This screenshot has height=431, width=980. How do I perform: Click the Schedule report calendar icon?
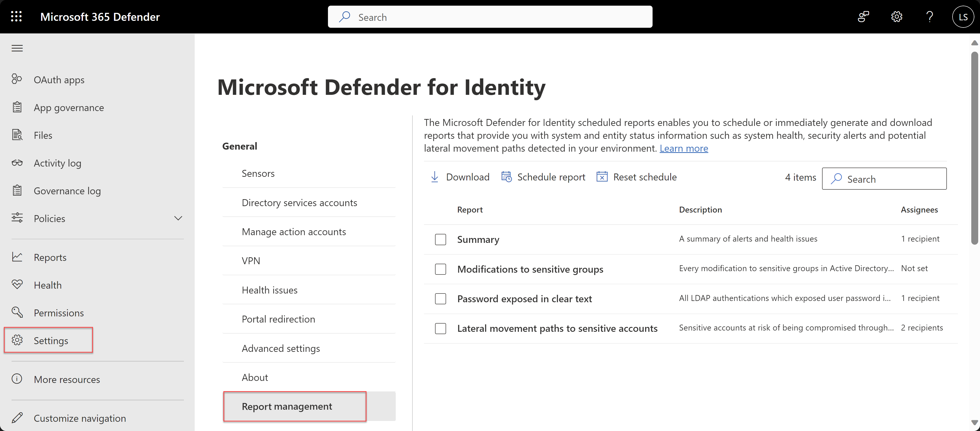coord(506,177)
